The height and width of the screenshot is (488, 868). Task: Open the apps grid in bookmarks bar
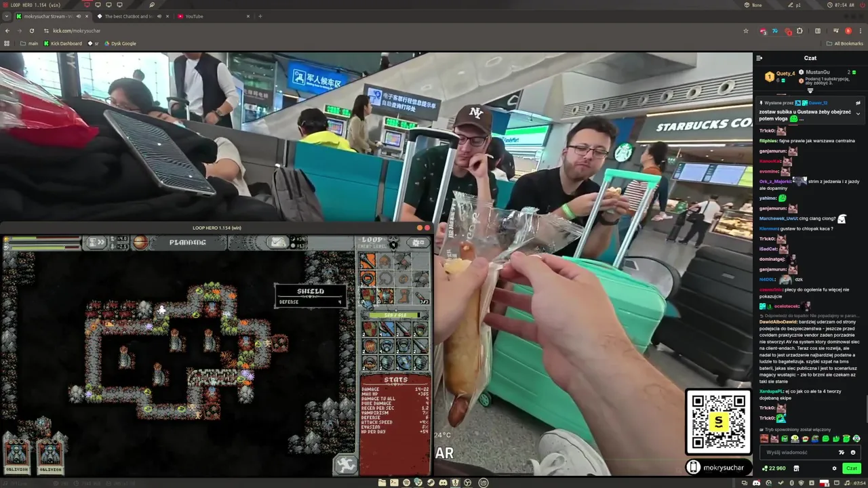pos(7,43)
